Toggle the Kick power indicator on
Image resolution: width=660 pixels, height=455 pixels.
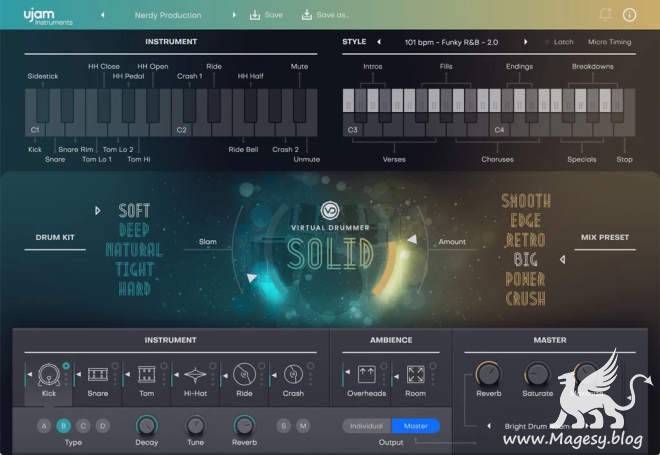tap(66, 366)
